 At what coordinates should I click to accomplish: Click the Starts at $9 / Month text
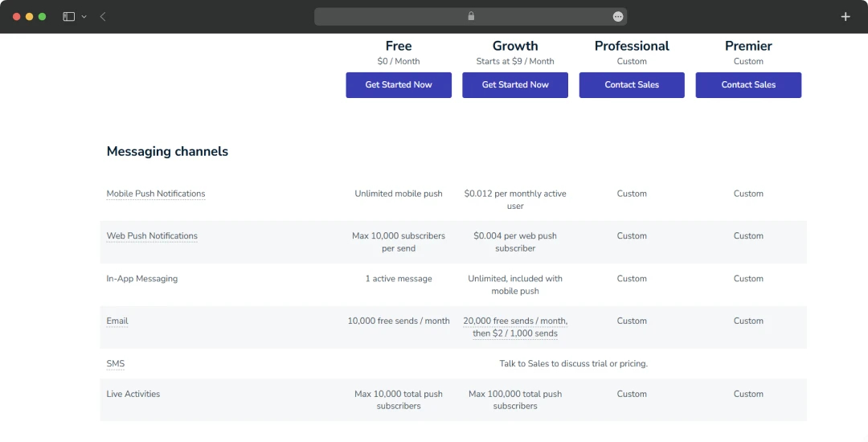click(515, 61)
